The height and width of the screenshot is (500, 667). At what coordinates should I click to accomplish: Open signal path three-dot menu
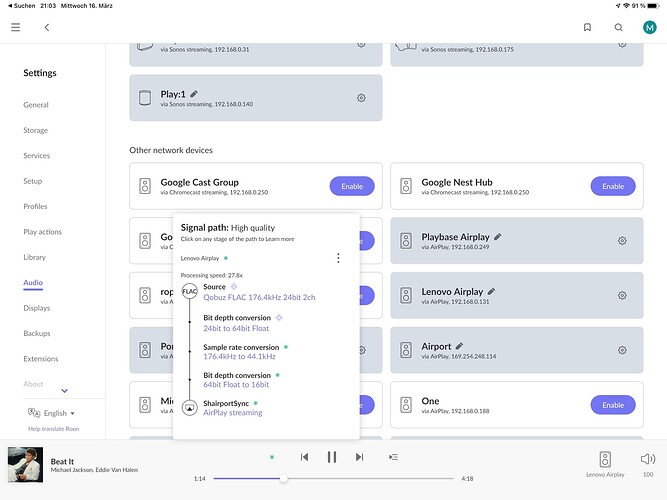coord(338,258)
